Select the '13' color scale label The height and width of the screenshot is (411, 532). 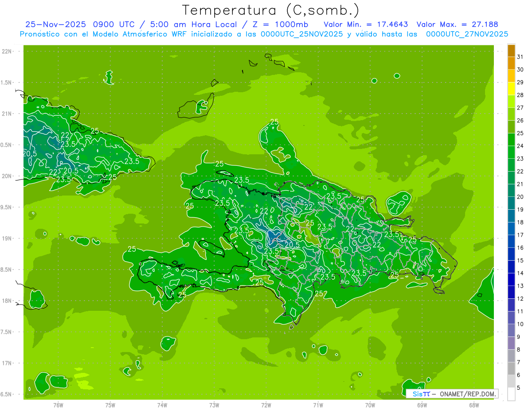[x=520, y=286]
